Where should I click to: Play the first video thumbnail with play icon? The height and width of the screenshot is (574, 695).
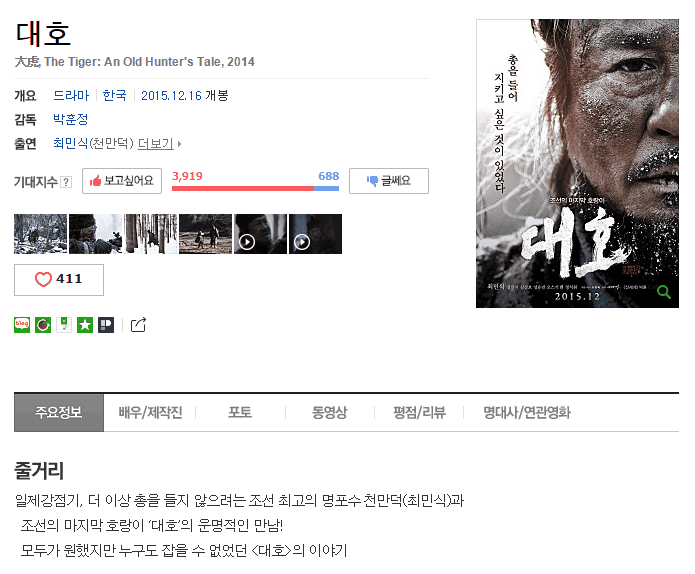pos(260,234)
